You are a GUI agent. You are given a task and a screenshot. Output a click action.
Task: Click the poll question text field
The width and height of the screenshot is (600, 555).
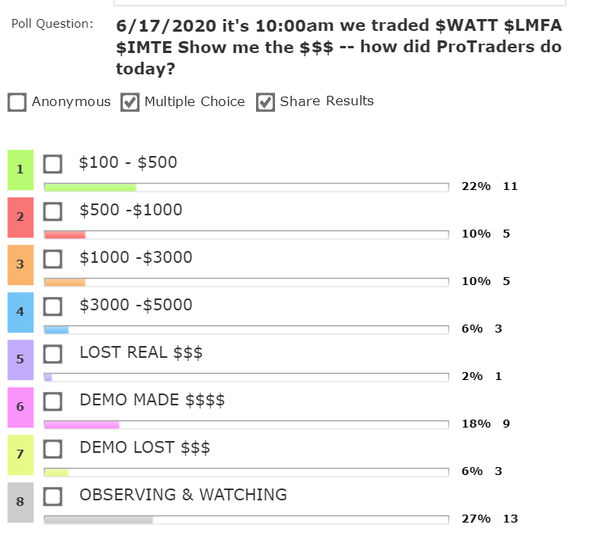pos(338,47)
